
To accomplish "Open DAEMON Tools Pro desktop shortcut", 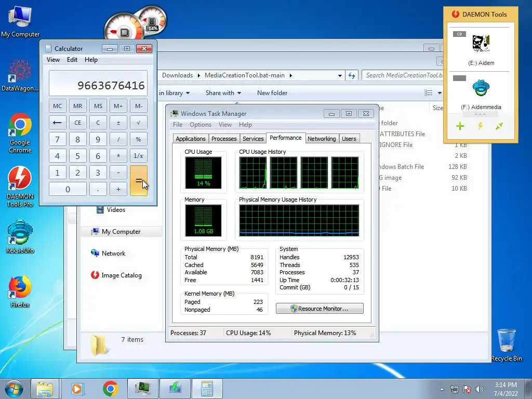I will [20, 187].
